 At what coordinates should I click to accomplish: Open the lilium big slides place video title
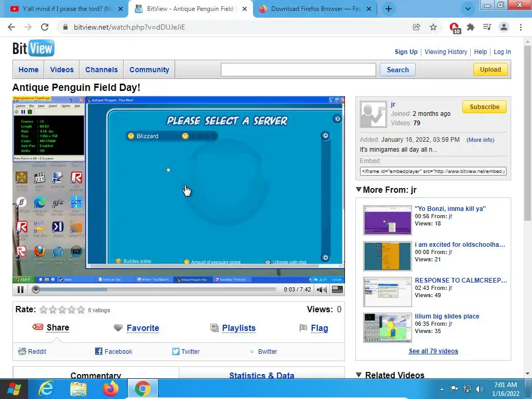(x=447, y=316)
